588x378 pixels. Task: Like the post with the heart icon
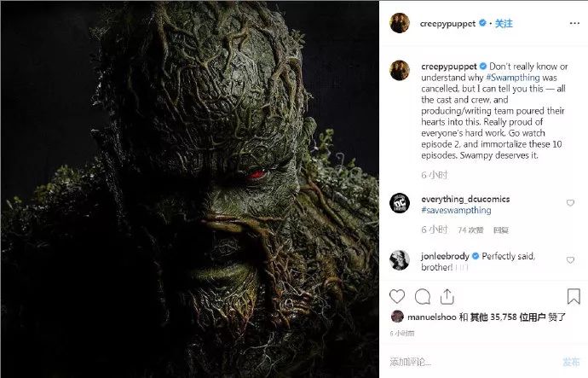coord(397,297)
